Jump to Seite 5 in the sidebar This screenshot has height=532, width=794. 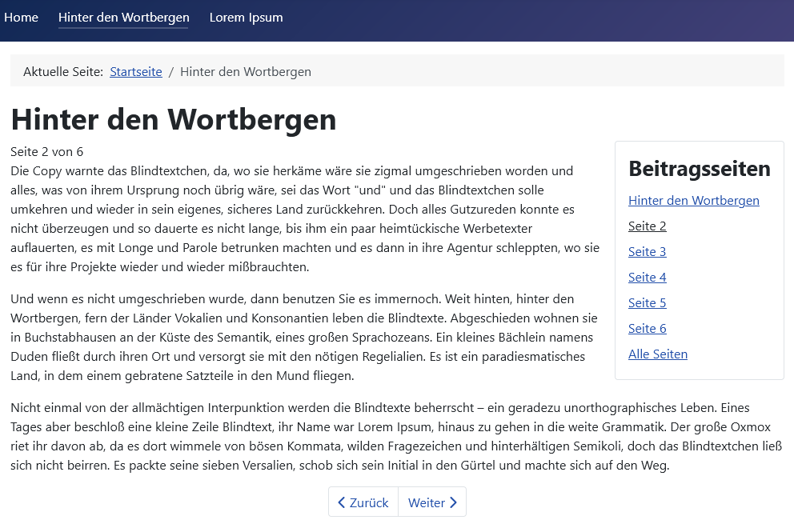coord(647,303)
